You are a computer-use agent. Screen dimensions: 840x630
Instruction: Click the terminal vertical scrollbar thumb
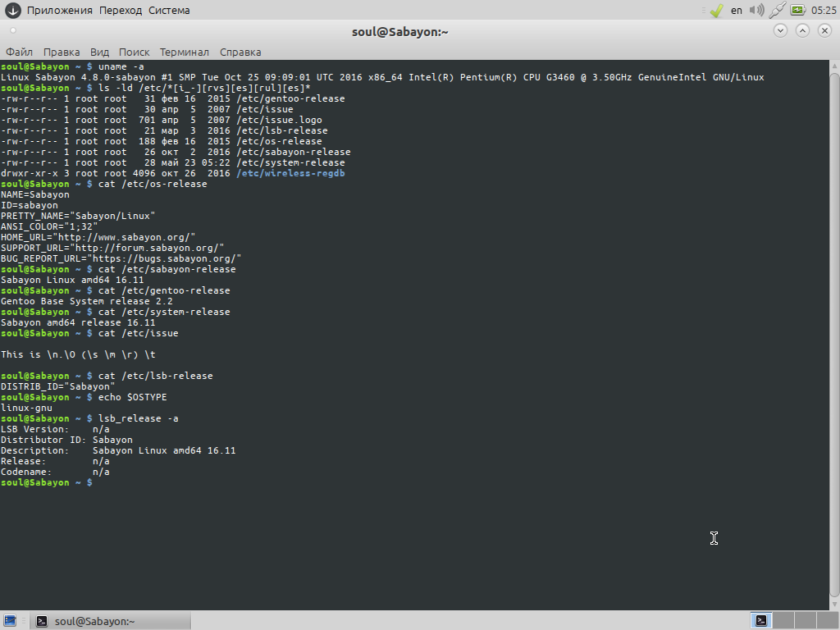834,335
